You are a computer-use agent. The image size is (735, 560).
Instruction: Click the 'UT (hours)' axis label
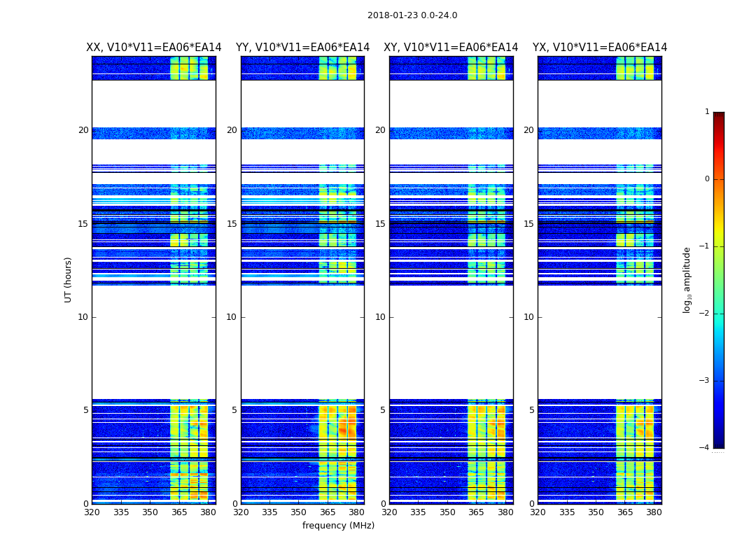[x=69, y=279]
